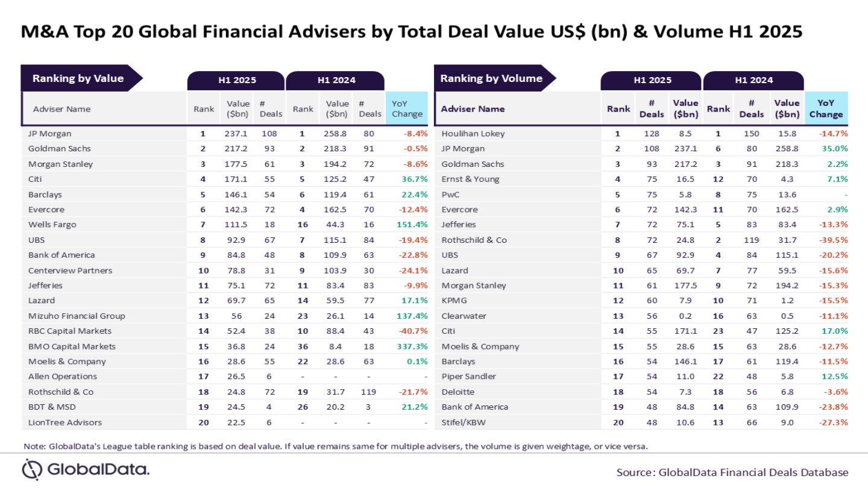Click the Clearwater adviser name
This screenshot has height=488, width=868.
464,316
